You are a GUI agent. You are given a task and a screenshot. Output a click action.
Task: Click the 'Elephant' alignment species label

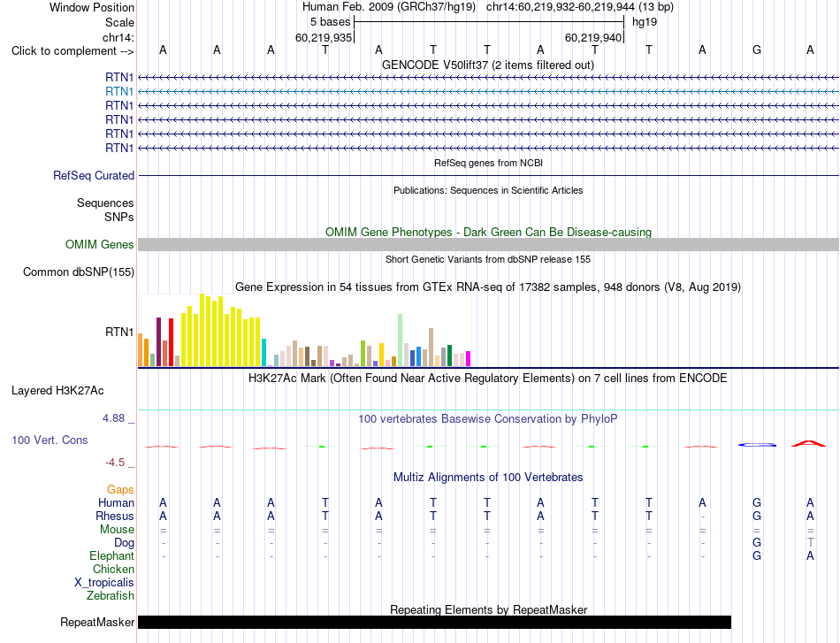pos(112,556)
